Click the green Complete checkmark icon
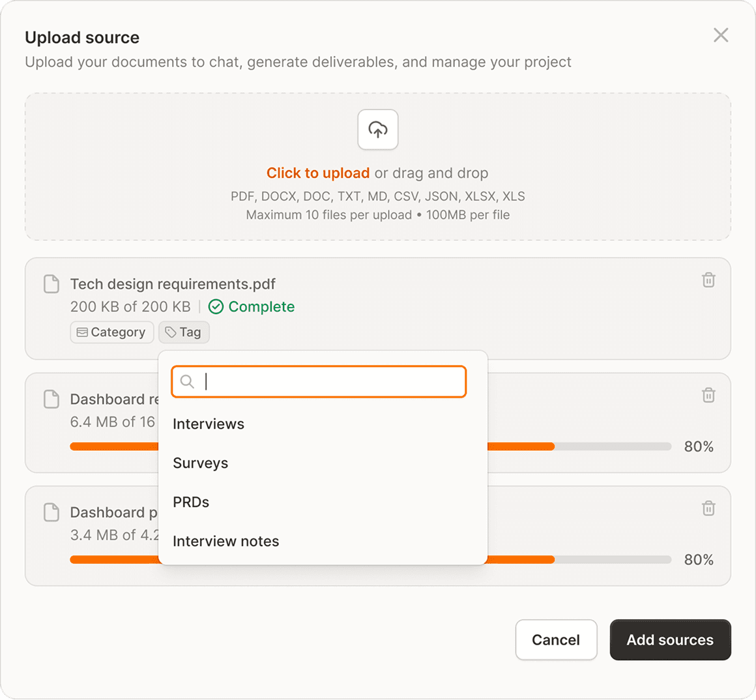Viewport: 756px width, 700px height. click(216, 307)
